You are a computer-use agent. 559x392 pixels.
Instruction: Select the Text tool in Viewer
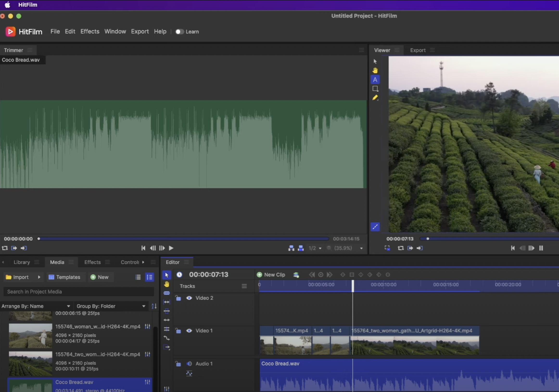click(x=375, y=80)
